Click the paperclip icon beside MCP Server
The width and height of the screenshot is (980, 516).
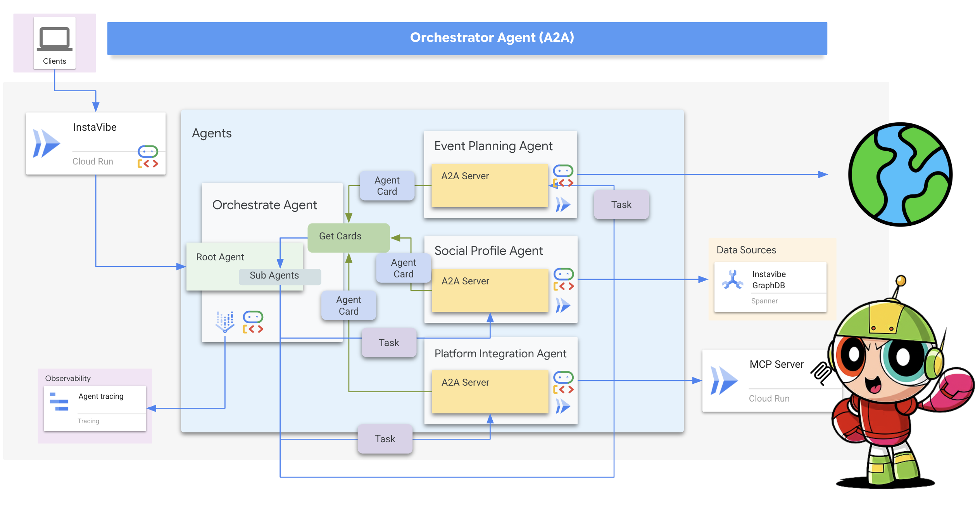(821, 373)
